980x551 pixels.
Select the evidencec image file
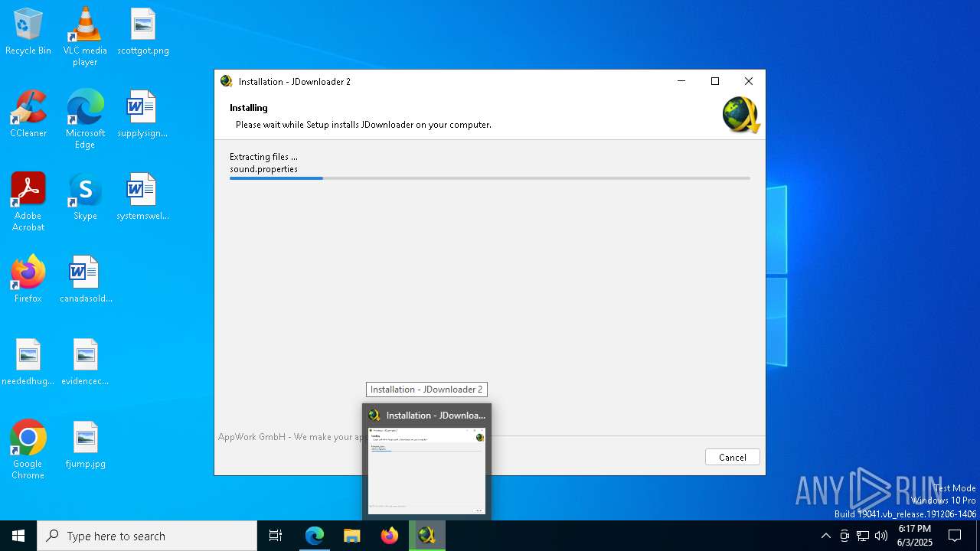click(x=85, y=362)
